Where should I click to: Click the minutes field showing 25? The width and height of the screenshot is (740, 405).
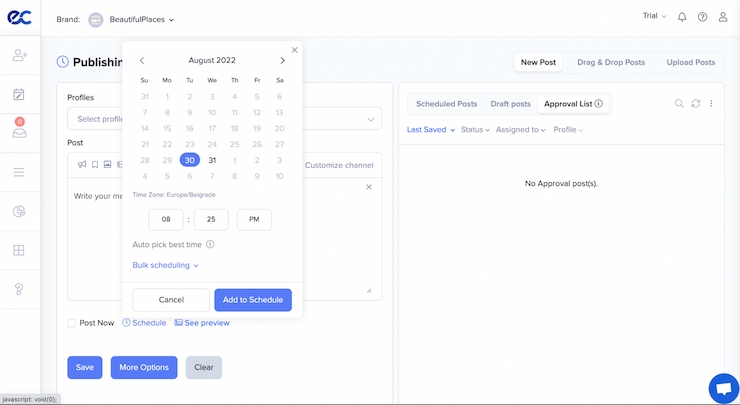click(211, 219)
